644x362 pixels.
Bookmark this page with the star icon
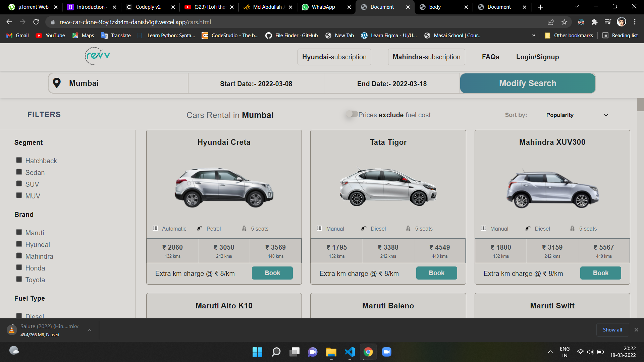coord(564,22)
